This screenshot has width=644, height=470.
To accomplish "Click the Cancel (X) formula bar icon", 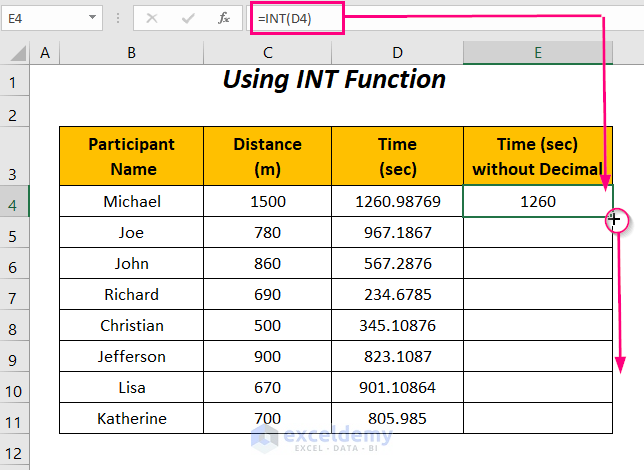I will pyautogui.click(x=152, y=18).
